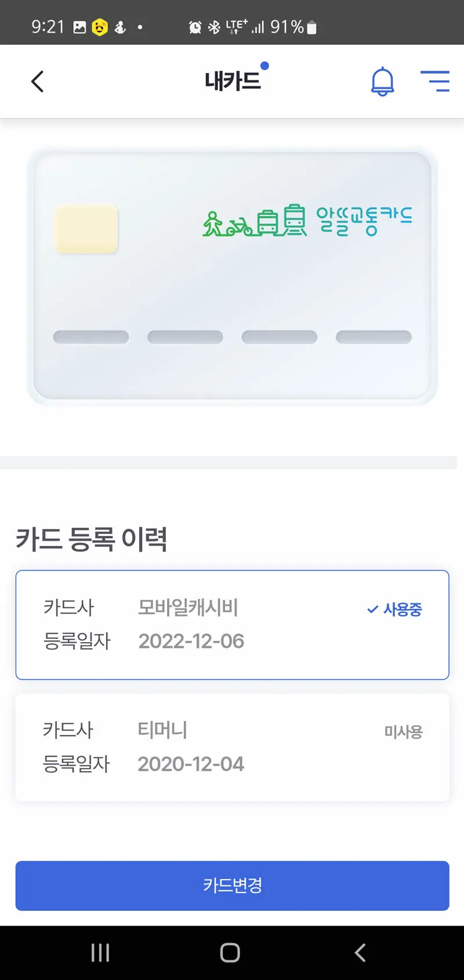Tap the 미사용 status label
This screenshot has width=464, height=980.
(x=403, y=732)
